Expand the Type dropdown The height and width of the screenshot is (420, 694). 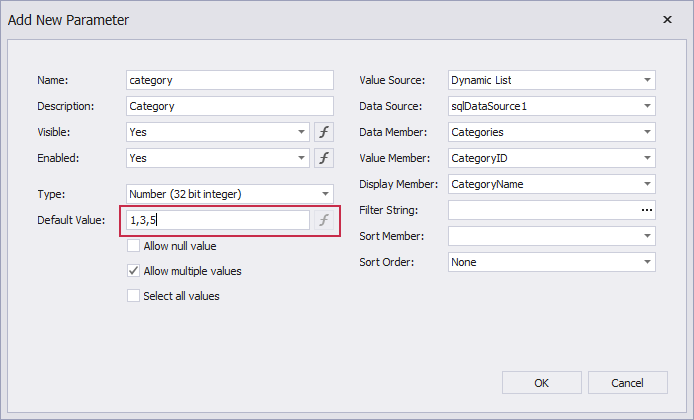[x=325, y=194]
